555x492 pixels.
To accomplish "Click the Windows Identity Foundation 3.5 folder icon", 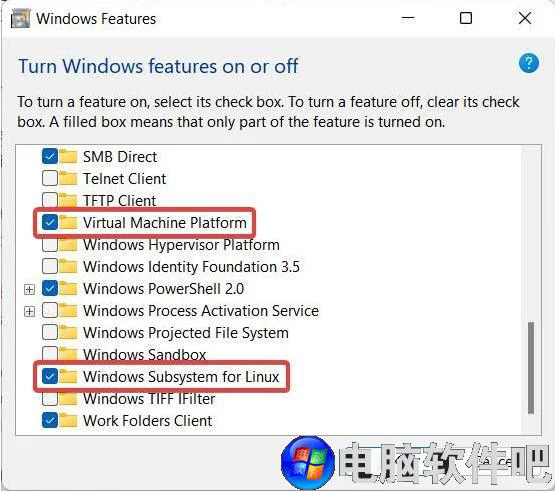I will tap(68, 266).
